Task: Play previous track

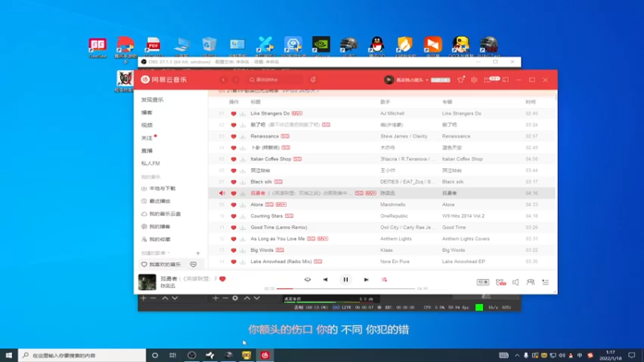Action: (x=325, y=279)
